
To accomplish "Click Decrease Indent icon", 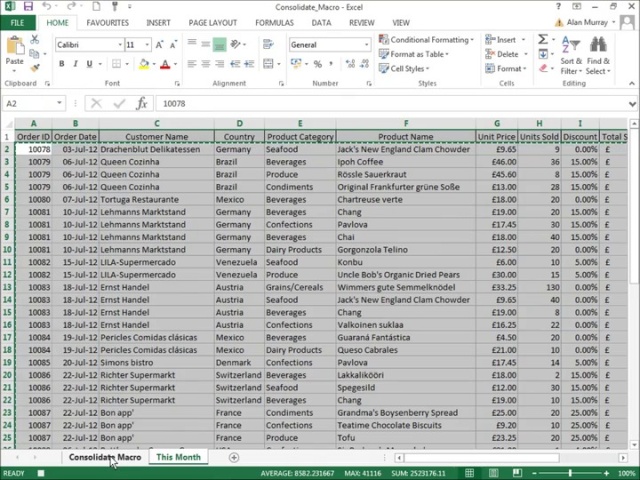I will tap(235, 64).
